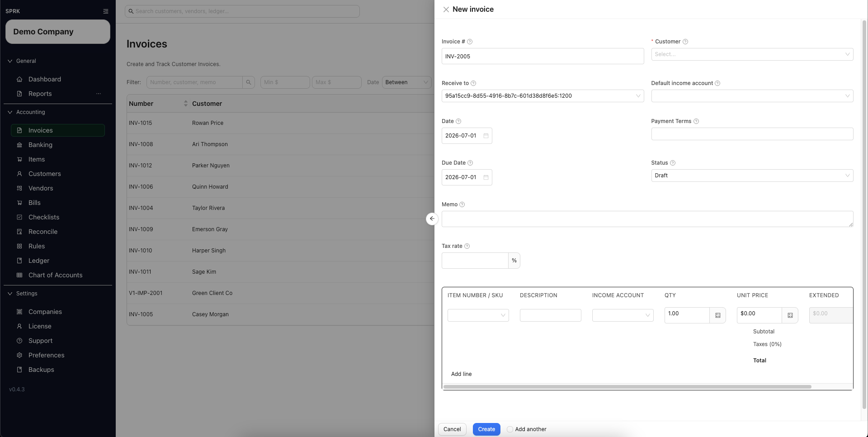This screenshot has width=868, height=437.
Task: Click the Unit Price calculator icon
Action: coord(790,315)
